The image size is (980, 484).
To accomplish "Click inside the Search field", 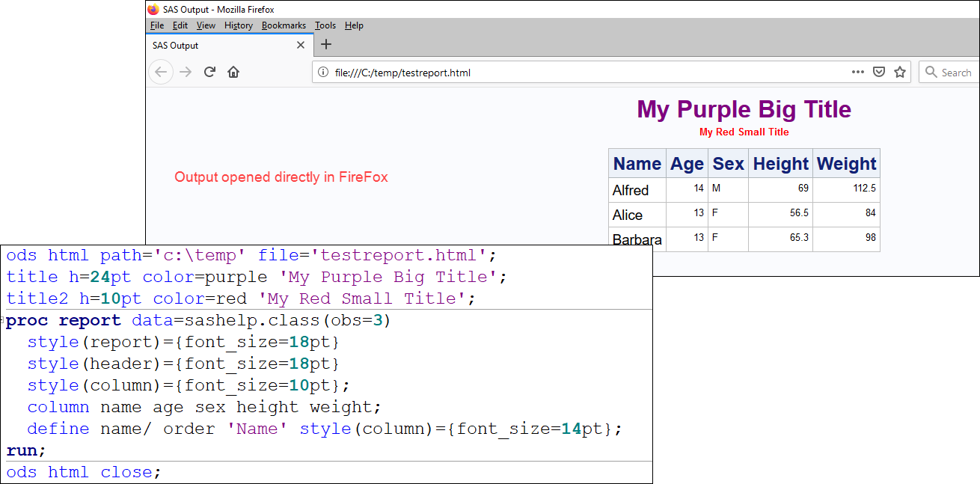I will [x=958, y=72].
